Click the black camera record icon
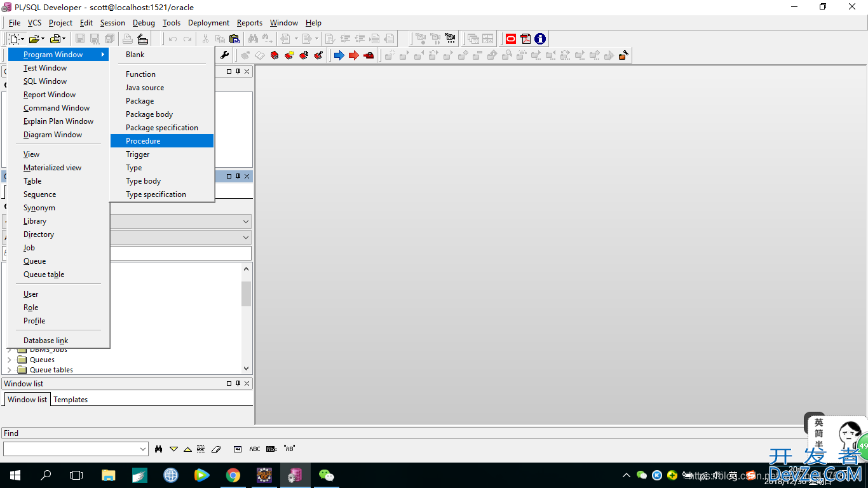 450,39
